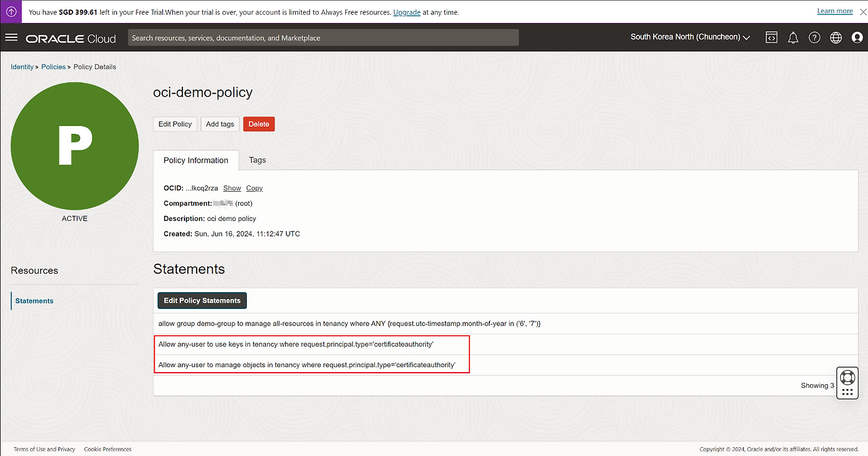Switch to the Tags tab
The height and width of the screenshot is (456, 868).
[x=257, y=161]
